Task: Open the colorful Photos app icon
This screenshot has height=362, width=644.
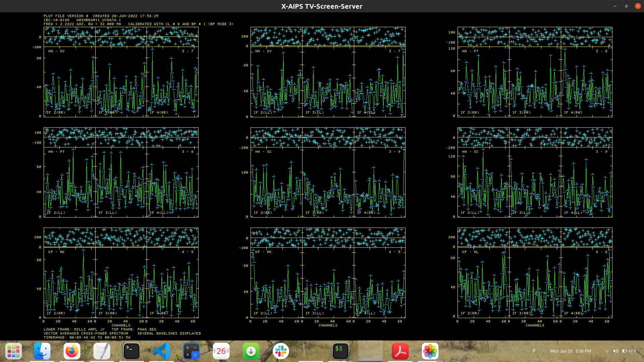Action: 430,351
